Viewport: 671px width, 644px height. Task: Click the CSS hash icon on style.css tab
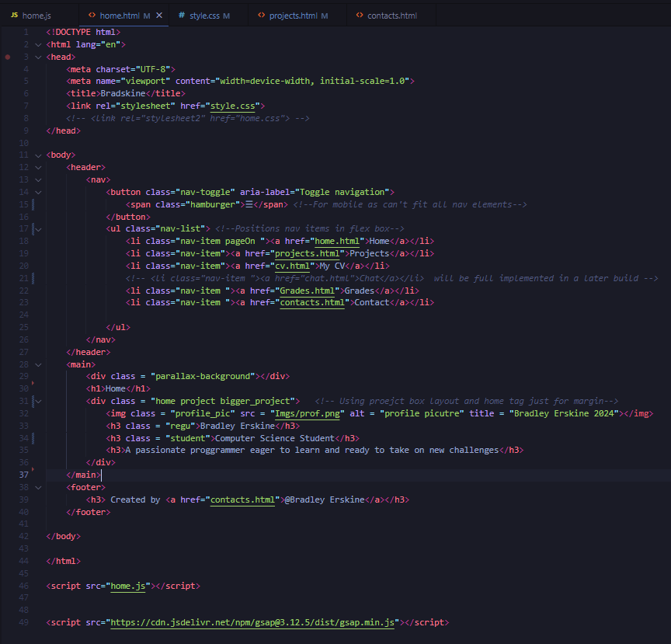pos(182,16)
